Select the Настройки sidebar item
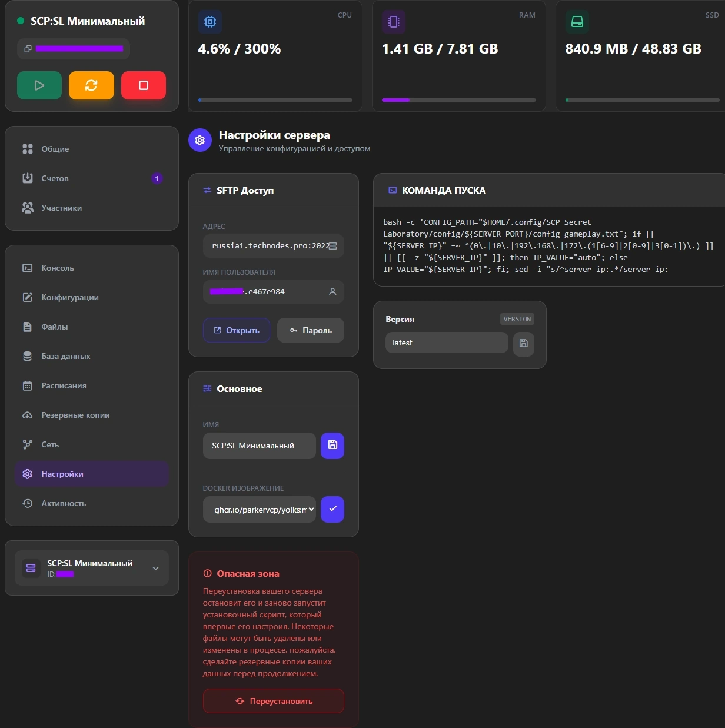The width and height of the screenshot is (725, 728). pyautogui.click(x=92, y=474)
